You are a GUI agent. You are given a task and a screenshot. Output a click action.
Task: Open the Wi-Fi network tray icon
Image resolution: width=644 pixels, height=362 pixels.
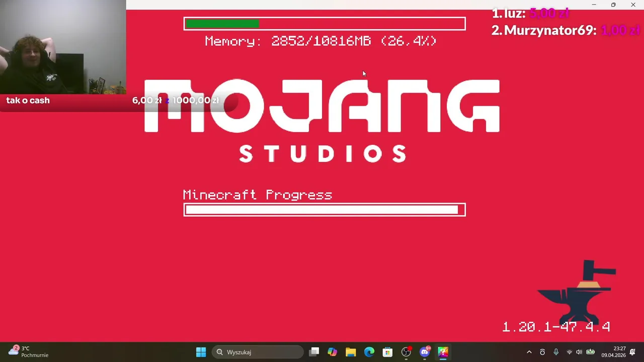[569, 352]
